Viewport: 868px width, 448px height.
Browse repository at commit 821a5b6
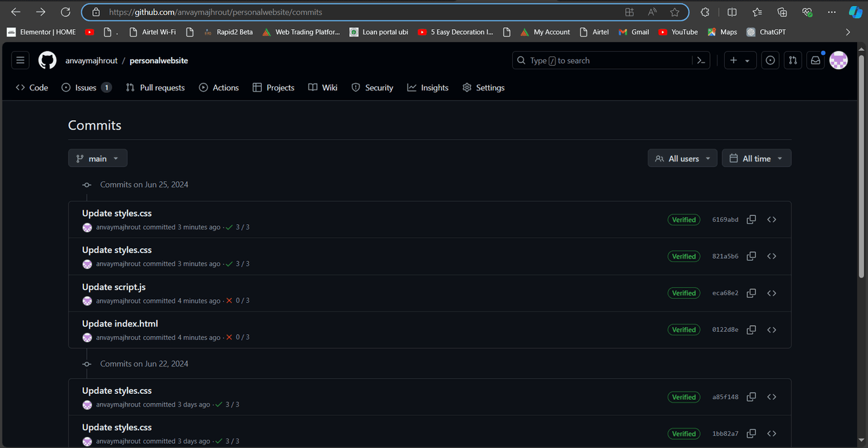coord(772,257)
